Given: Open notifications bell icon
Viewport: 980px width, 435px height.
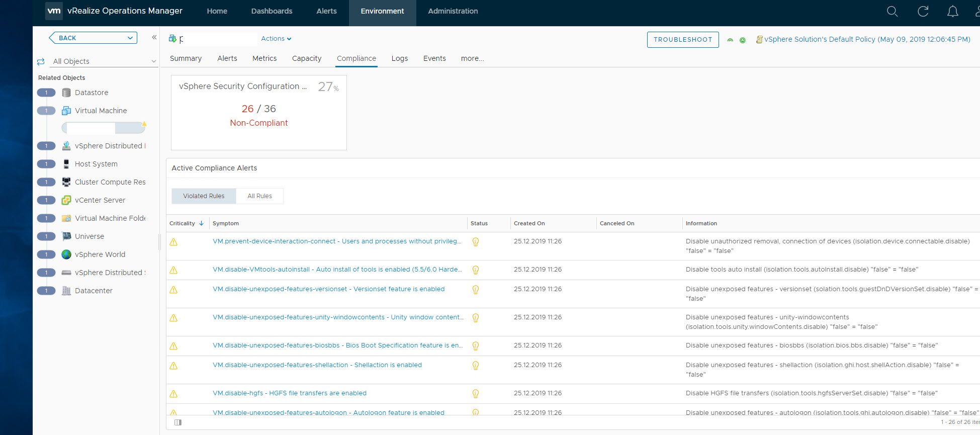Looking at the screenshot, I should click(952, 12).
